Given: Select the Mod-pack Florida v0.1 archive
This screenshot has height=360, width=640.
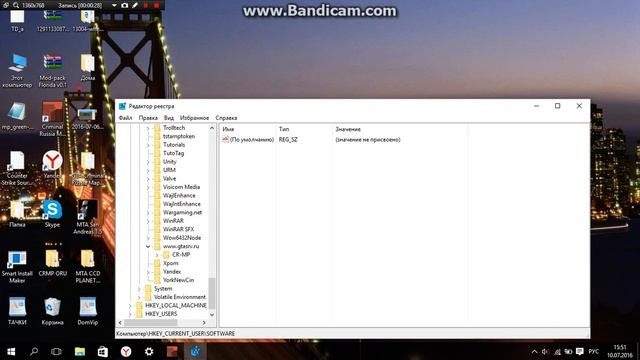Looking at the screenshot, I should coord(53,71).
